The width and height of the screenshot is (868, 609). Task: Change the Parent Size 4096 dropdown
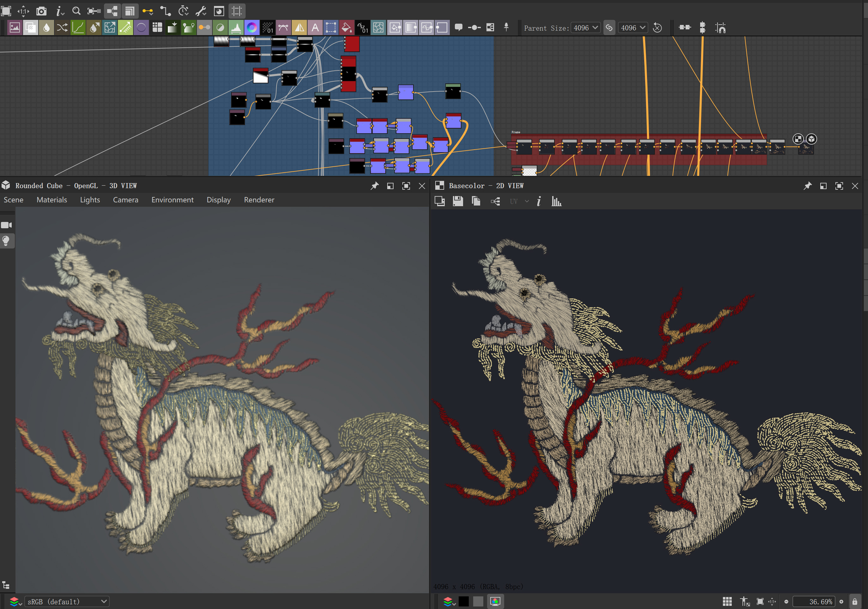pos(585,28)
